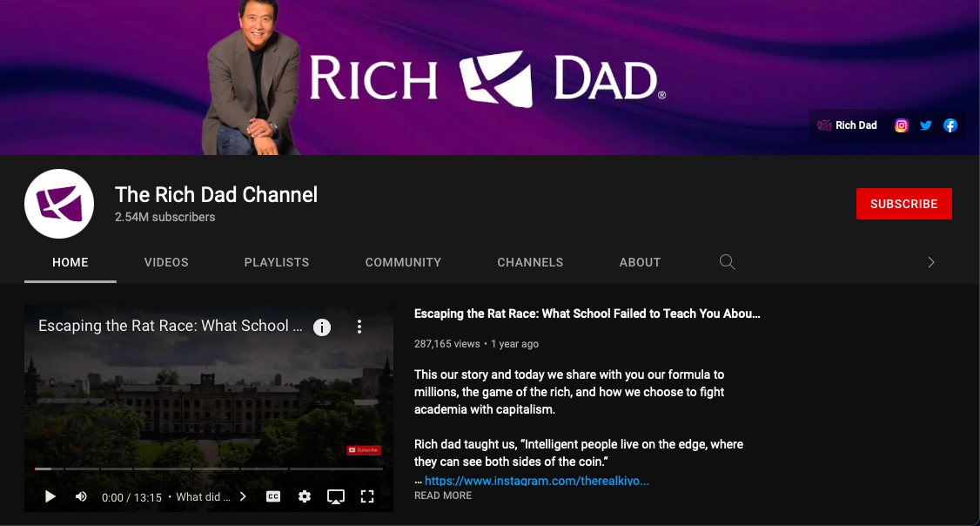The width and height of the screenshot is (980, 526).
Task: Mute the video with speaker icon
Action: (x=81, y=496)
